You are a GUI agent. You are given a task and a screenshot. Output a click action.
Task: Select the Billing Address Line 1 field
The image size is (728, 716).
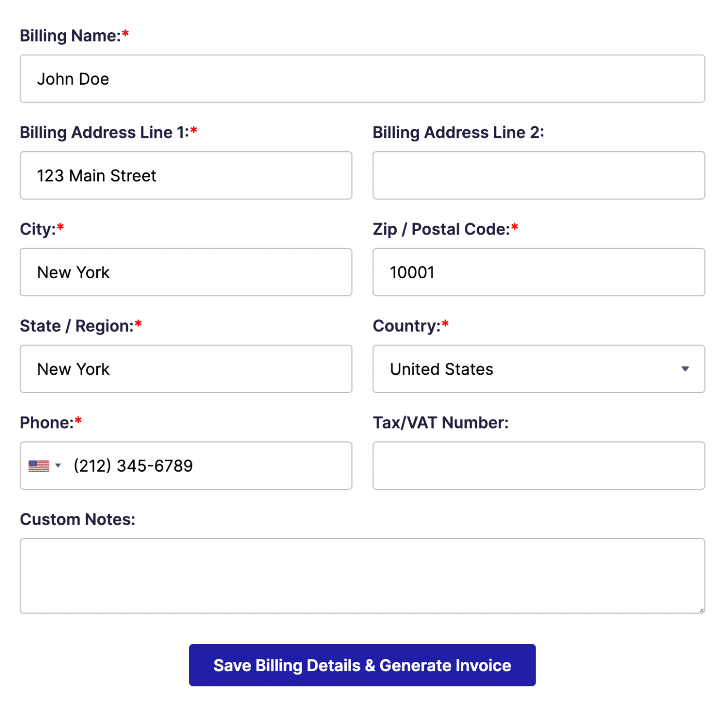186,175
